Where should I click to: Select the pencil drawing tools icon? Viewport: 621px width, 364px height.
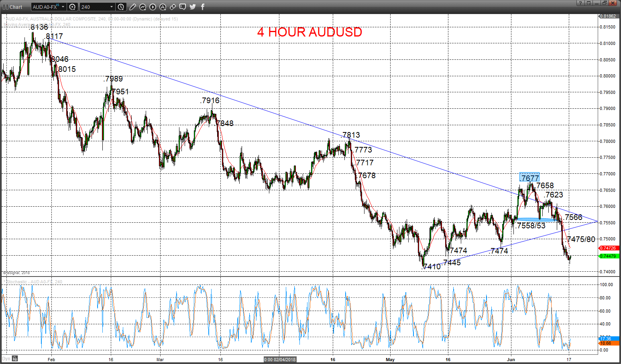point(133,7)
